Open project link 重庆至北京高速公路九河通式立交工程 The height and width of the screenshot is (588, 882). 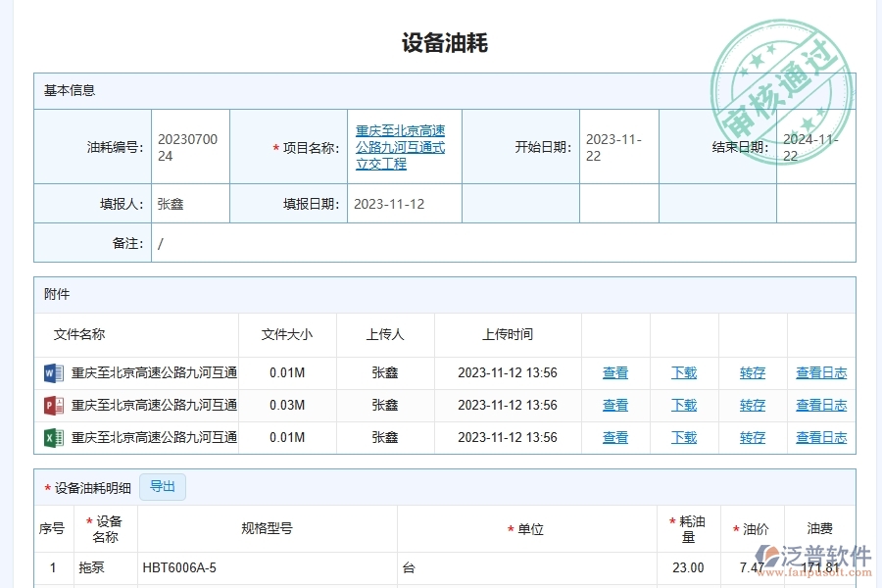pos(404,146)
